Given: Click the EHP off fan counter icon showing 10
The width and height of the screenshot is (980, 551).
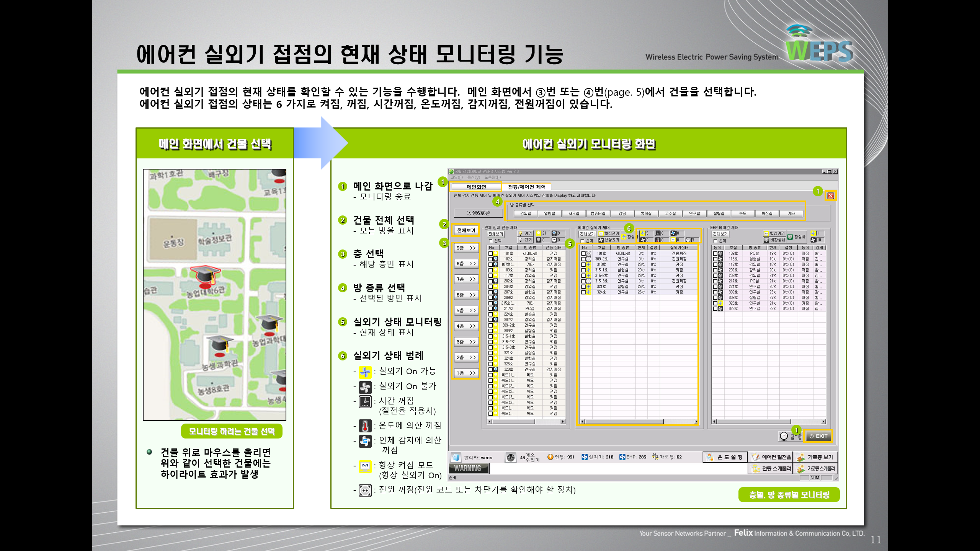Looking at the screenshot, I should pos(813,240).
